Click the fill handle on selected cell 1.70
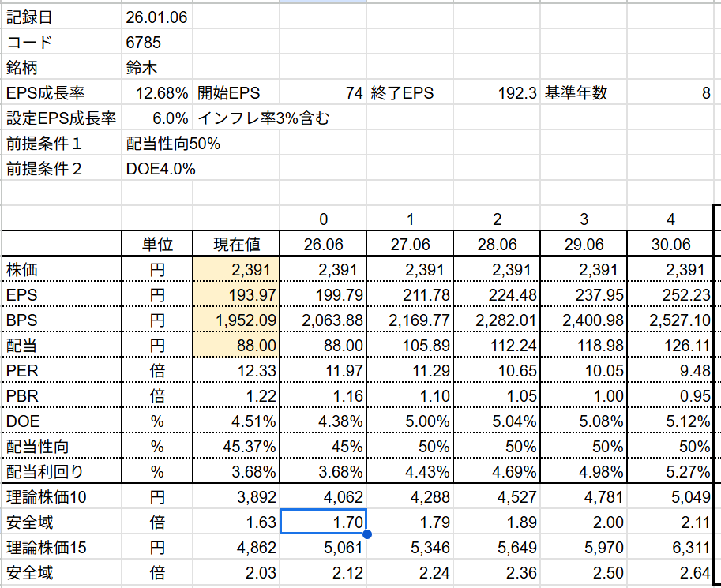 click(x=366, y=534)
